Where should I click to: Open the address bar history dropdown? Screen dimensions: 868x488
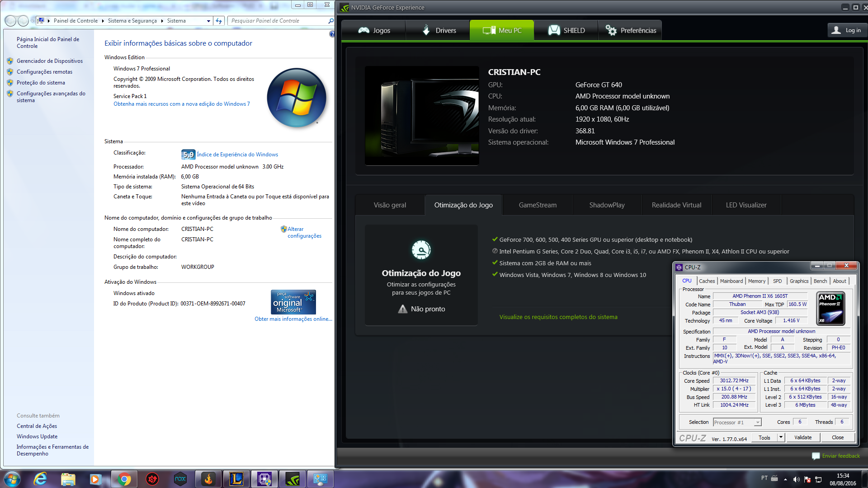click(208, 21)
